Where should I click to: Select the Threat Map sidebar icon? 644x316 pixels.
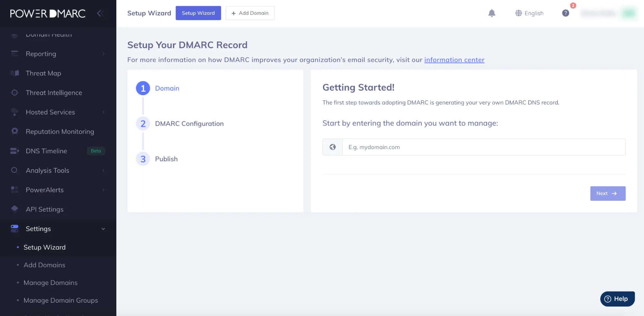click(x=14, y=73)
